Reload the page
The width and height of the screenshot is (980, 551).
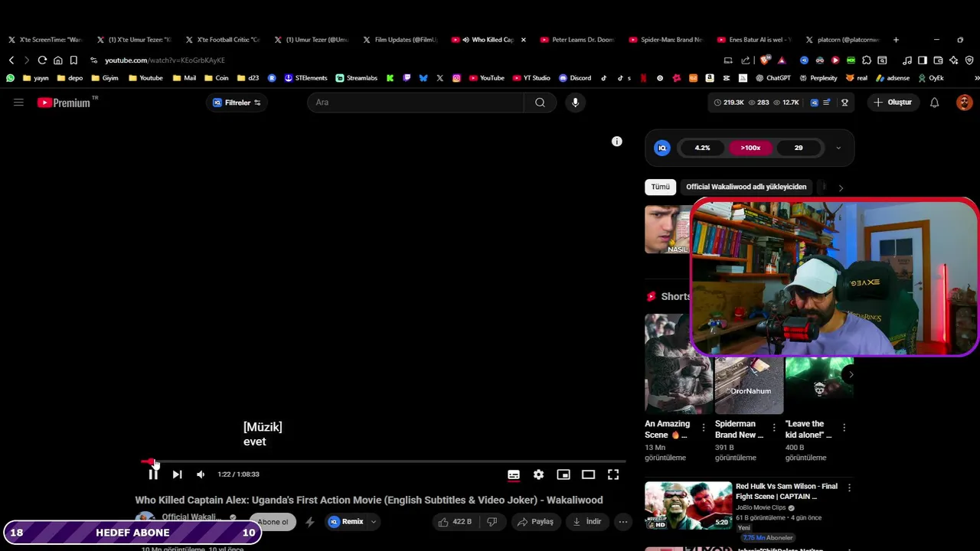tap(42, 60)
